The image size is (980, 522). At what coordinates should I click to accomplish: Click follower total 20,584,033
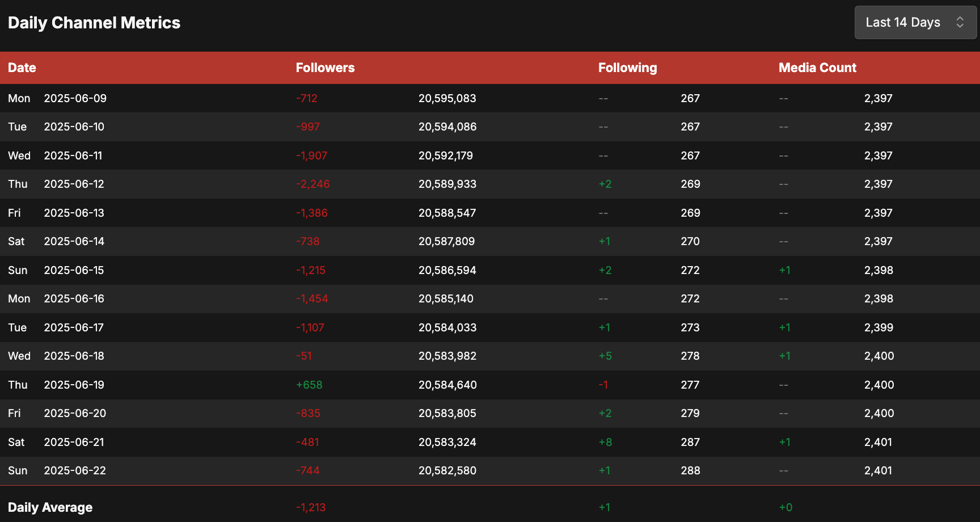pyautogui.click(x=447, y=328)
